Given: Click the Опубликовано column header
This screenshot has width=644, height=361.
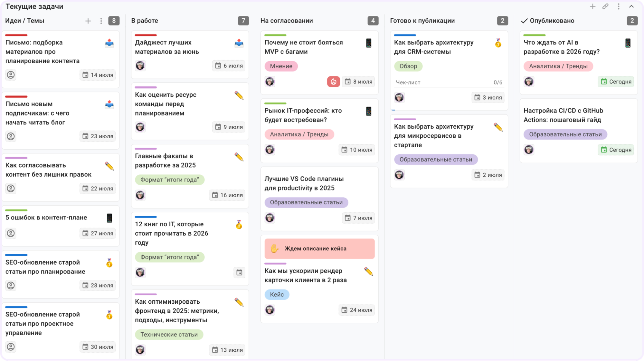Looking at the screenshot, I should point(552,21).
